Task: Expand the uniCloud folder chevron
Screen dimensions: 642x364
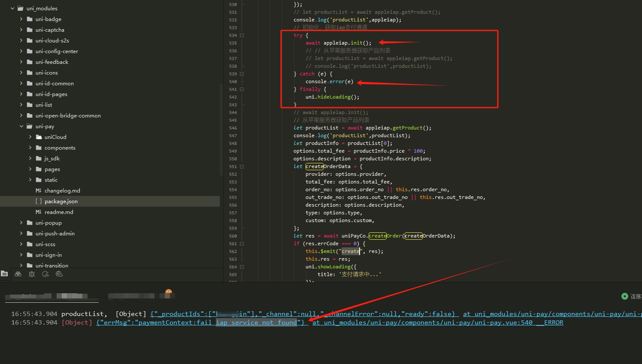Action: 30,137
